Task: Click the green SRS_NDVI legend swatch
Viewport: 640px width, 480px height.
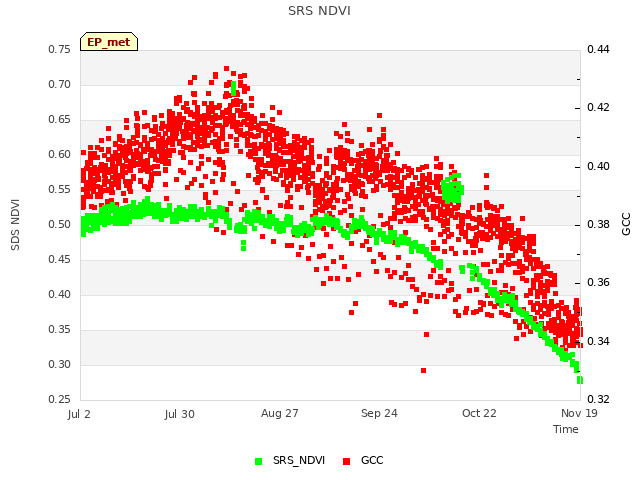Action: [258, 461]
